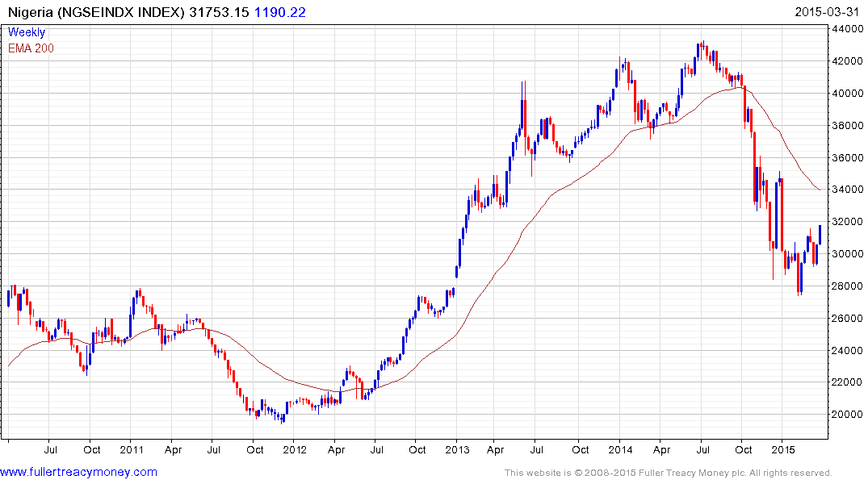Click the 42000 price axis label
The height and width of the screenshot is (484, 868).
tap(847, 60)
